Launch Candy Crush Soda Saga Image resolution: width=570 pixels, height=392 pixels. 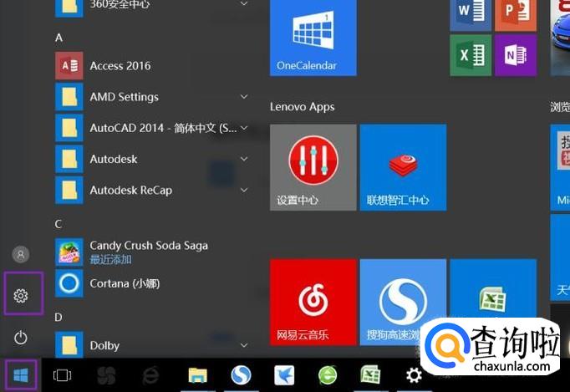[153, 252]
